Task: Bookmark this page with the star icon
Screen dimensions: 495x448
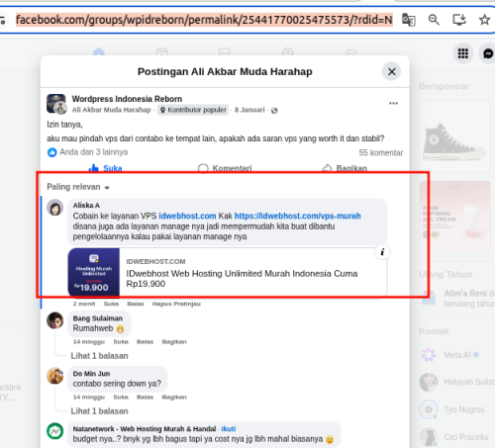Action: click(484, 20)
